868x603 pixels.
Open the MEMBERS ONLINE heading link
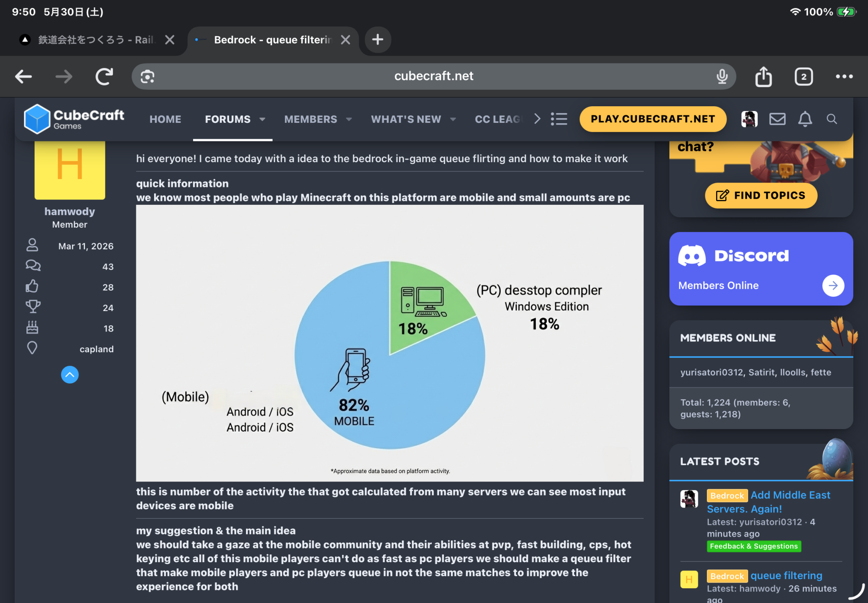click(x=728, y=338)
